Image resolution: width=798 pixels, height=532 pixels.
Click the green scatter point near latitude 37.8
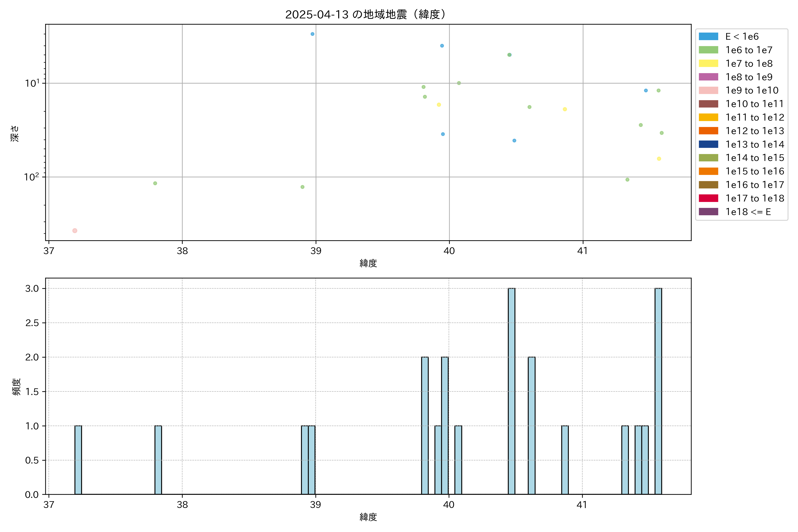click(x=155, y=183)
